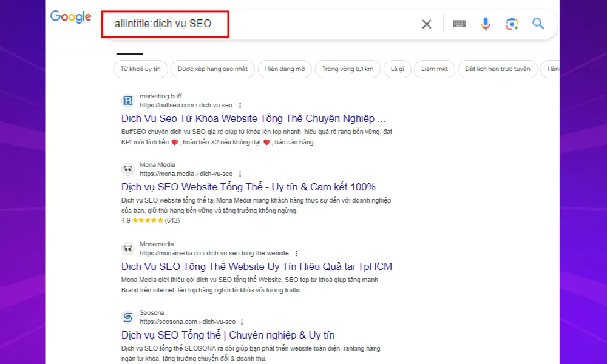Click the search magnifier icon
This screenshot has height=364, width=607.
(x=538, y=24)
